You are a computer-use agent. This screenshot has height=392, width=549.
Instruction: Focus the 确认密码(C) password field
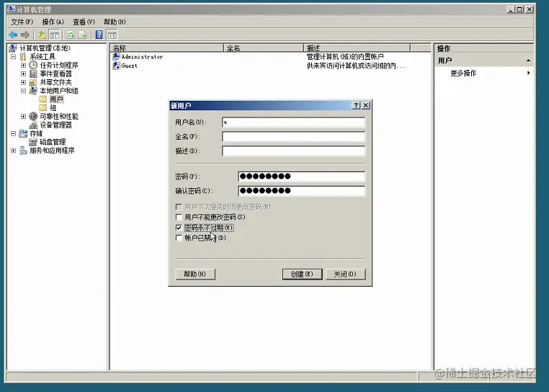tap(301, 190)
